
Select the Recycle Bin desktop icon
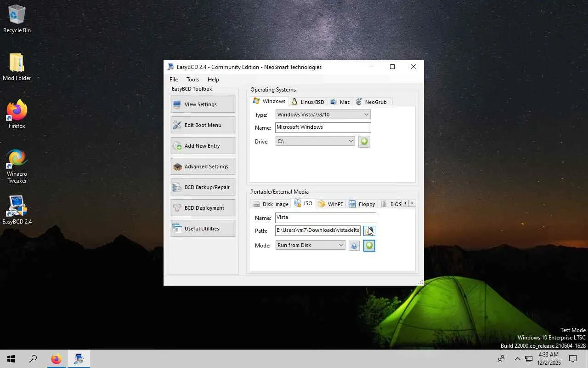[17, 19]
